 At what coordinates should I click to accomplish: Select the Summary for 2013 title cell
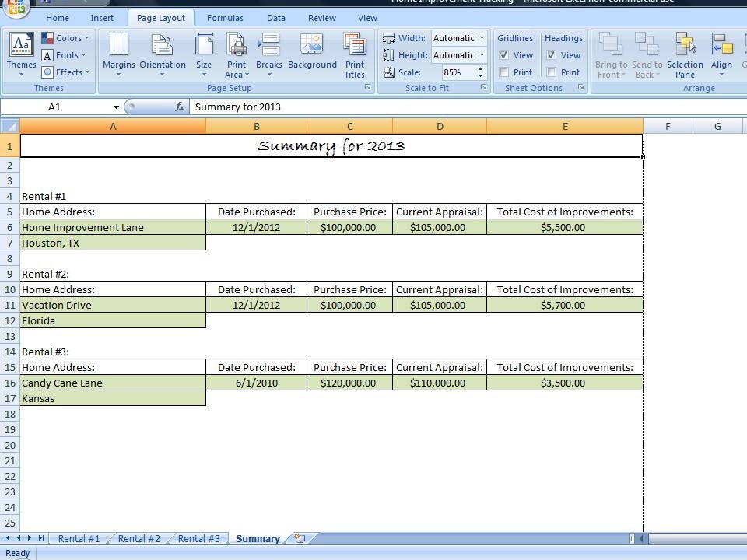pyautogui.click(x=331, y=145)
